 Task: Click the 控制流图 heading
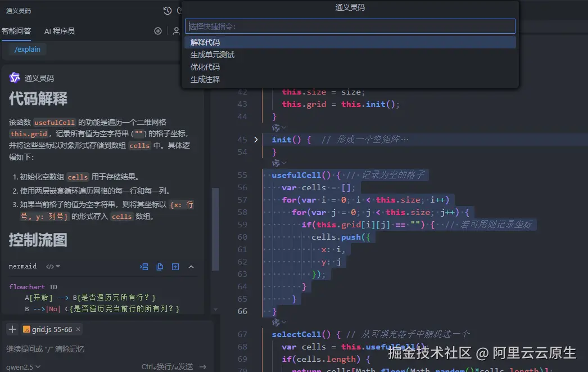pos(38,240)
